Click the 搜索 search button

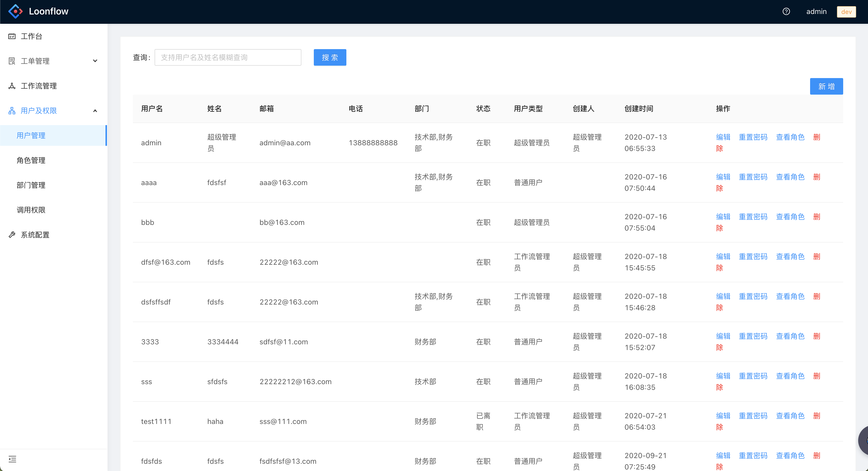pyautogui.click(x=330, y=57)
